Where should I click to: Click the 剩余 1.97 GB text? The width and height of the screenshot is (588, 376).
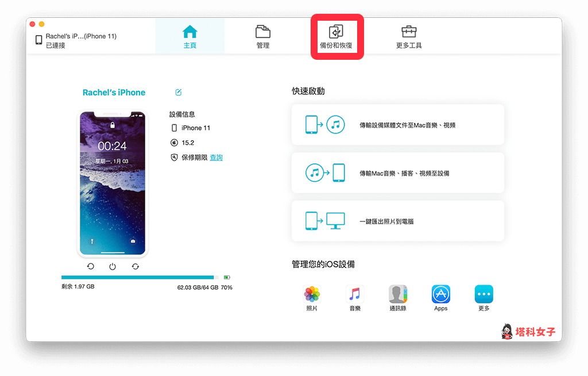(x=78, y=287)
